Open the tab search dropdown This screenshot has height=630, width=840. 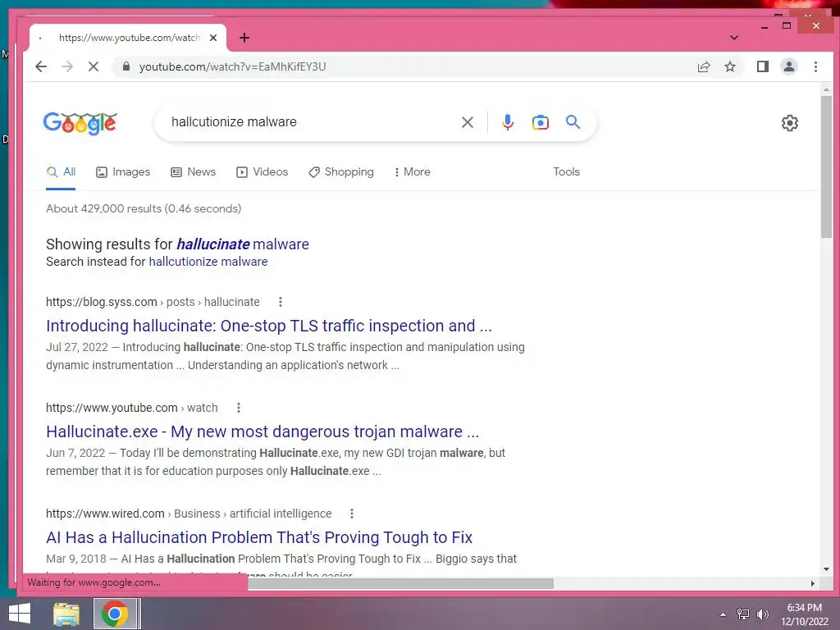coord(734,38)
